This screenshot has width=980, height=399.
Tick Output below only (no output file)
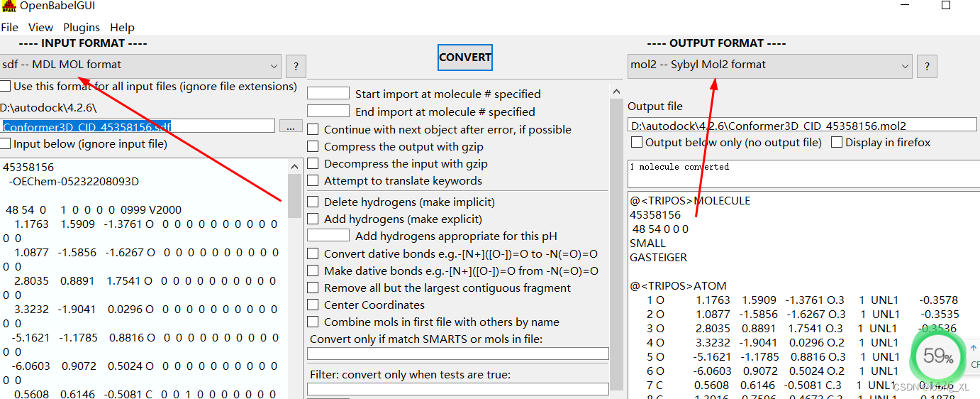tap(637, 143)
